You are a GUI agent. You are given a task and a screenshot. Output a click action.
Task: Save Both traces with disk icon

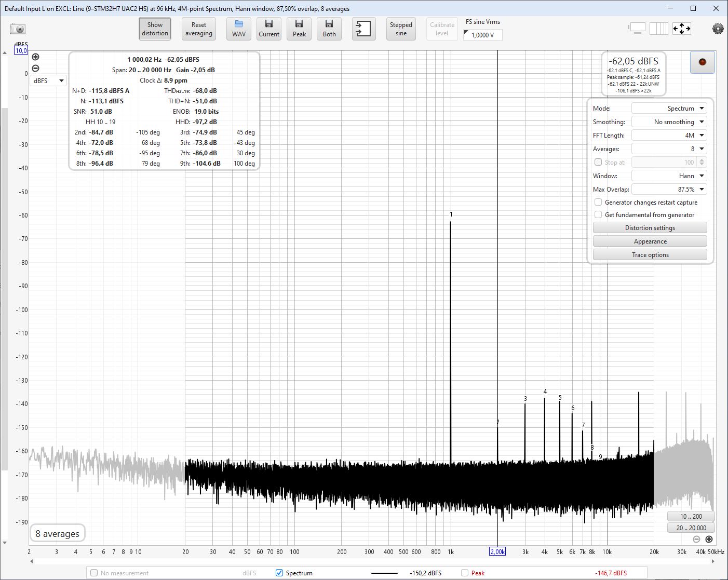click(x=329, y=29)
